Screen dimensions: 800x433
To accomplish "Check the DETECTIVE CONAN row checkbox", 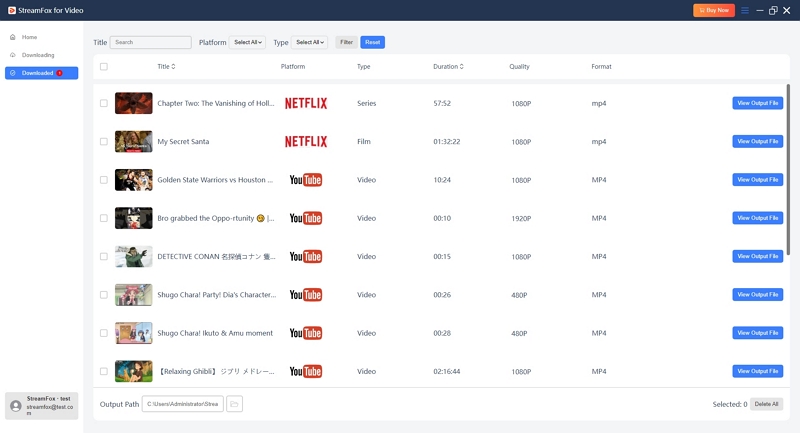I will pos(104,256).
